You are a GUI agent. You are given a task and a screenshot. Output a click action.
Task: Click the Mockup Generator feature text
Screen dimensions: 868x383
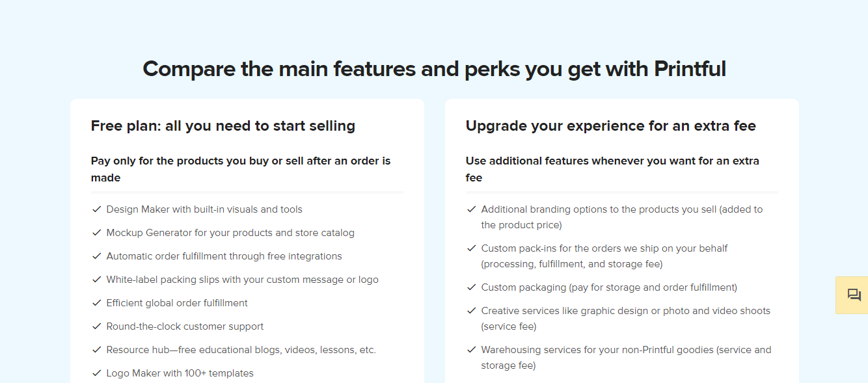tap(230, 232)
